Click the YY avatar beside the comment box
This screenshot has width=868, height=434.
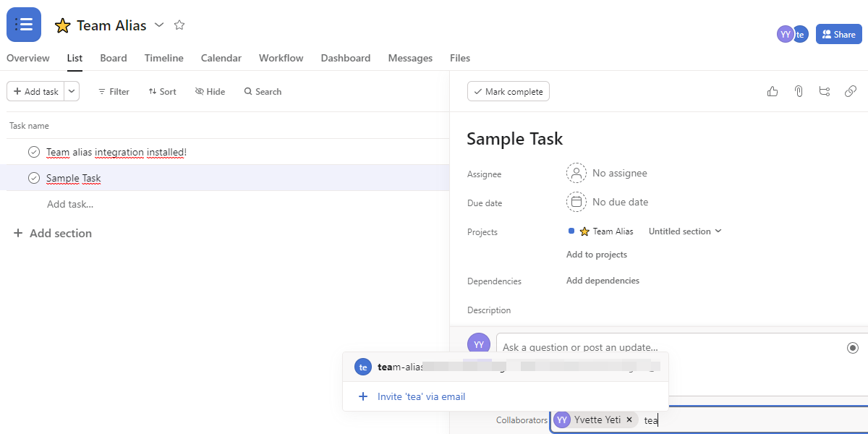click(479, 344)
